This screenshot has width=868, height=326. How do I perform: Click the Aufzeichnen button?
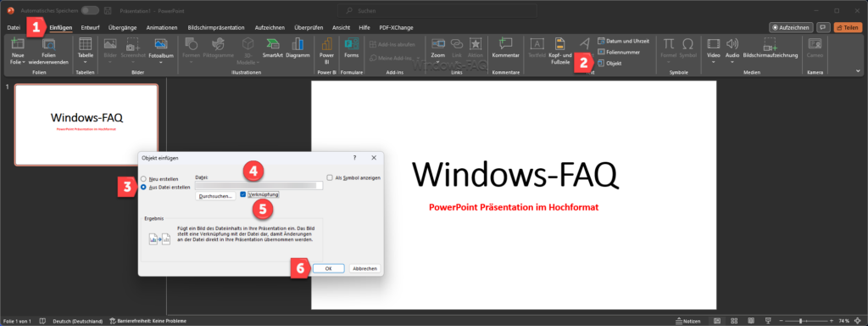791,27
